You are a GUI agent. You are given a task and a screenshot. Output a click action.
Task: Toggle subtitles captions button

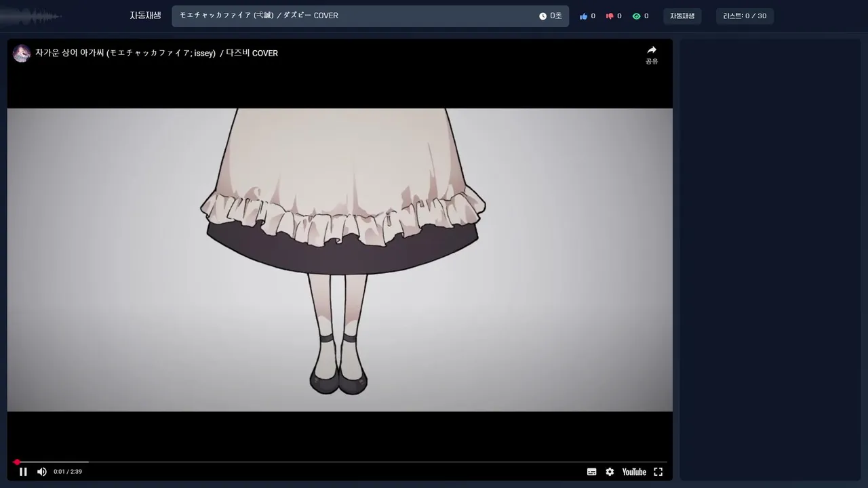pyautogui.click(x=591, y=472)
